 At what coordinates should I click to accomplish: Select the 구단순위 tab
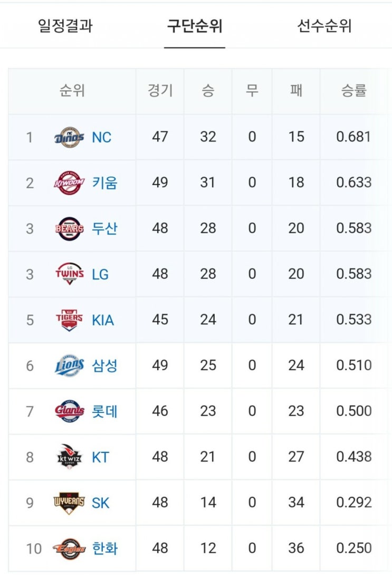[195, 26]
